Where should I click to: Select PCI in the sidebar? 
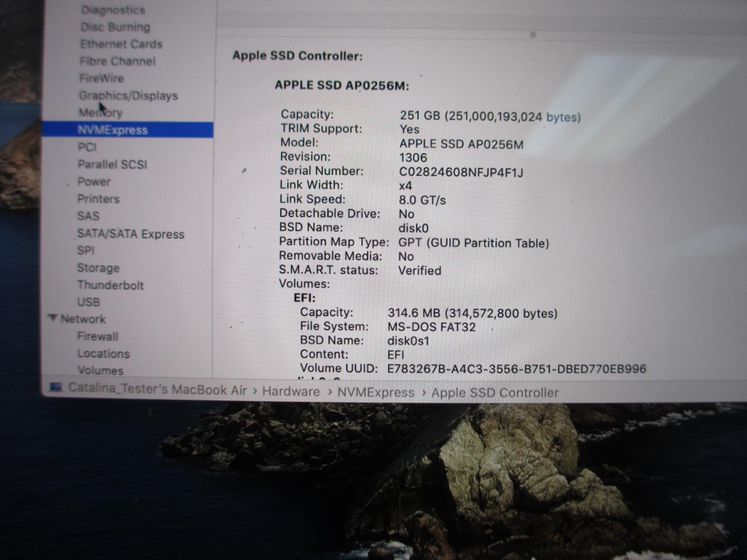88,147
